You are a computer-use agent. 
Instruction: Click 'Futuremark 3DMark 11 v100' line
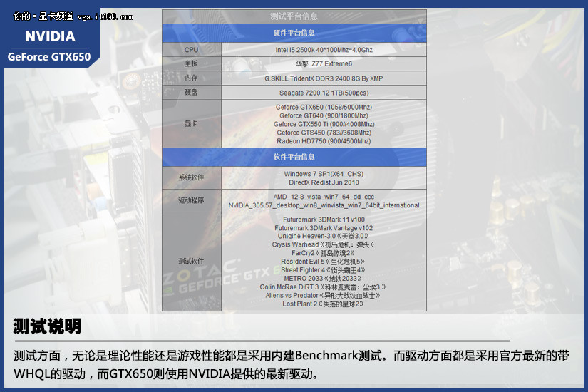click(324, 220)
